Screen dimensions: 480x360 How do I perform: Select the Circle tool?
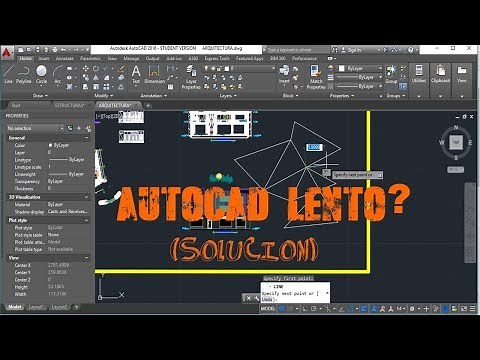pos(41,74)
